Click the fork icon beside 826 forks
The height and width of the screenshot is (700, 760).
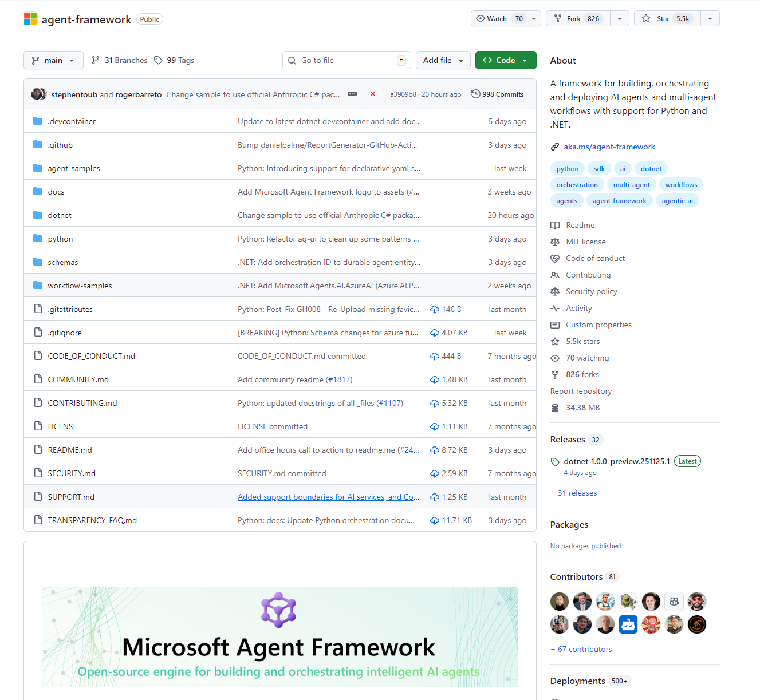pyautogui.click(x=555, y=375)
